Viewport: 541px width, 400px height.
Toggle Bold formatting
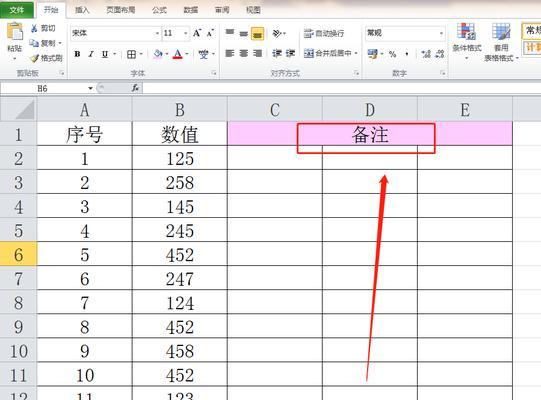[x=77, y=54]
